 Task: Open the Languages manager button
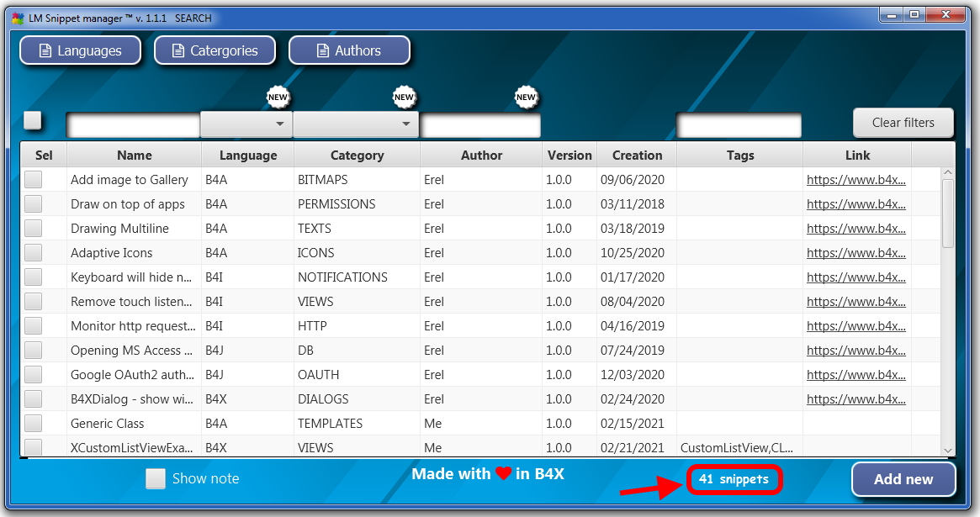(x=80, y=50)
